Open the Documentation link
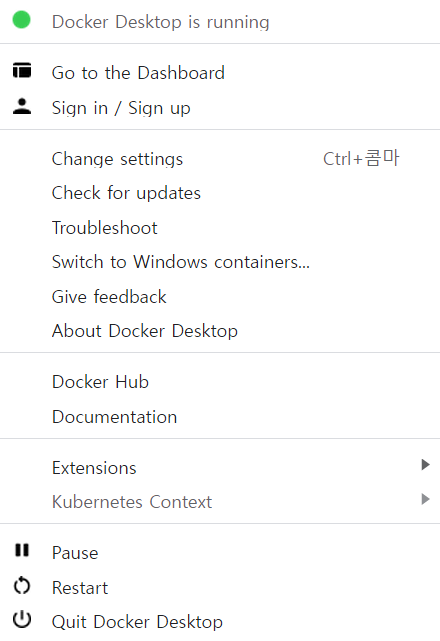Screen dimensions: 440x641 (220, 417)
